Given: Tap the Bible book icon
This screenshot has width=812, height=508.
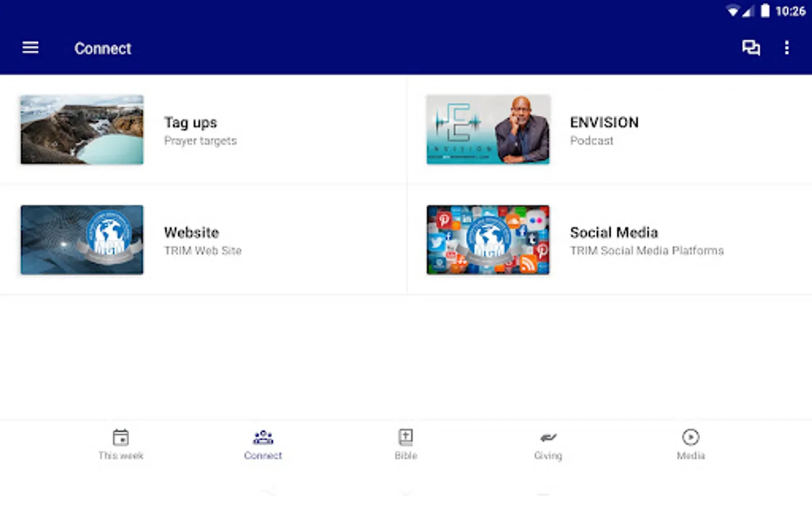Looking at the screenshot, I should (x=405, y=437).
